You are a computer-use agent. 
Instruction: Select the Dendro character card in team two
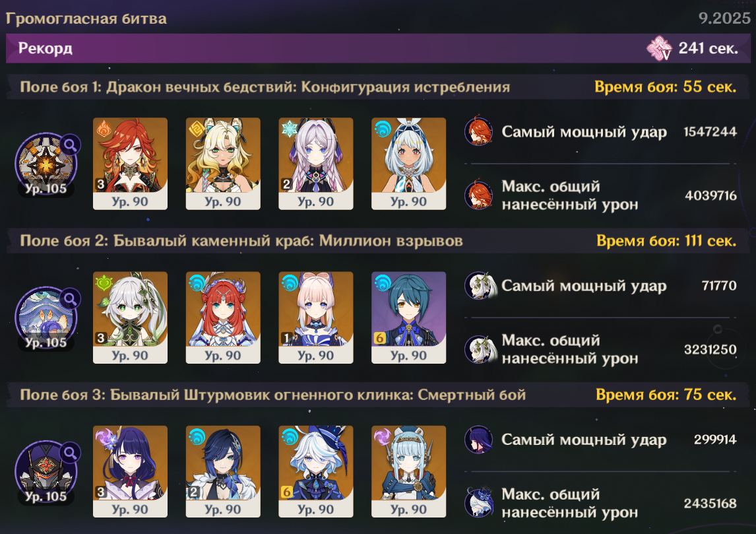[130, 317]
